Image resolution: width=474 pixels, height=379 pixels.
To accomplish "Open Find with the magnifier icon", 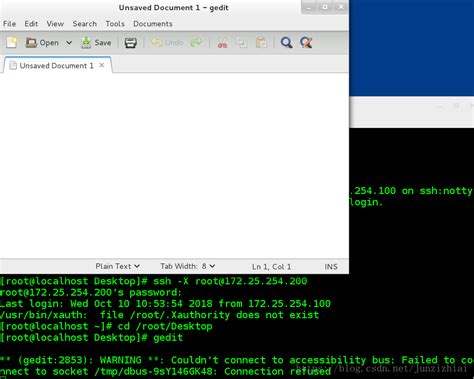I will click(x=286, y=42).
